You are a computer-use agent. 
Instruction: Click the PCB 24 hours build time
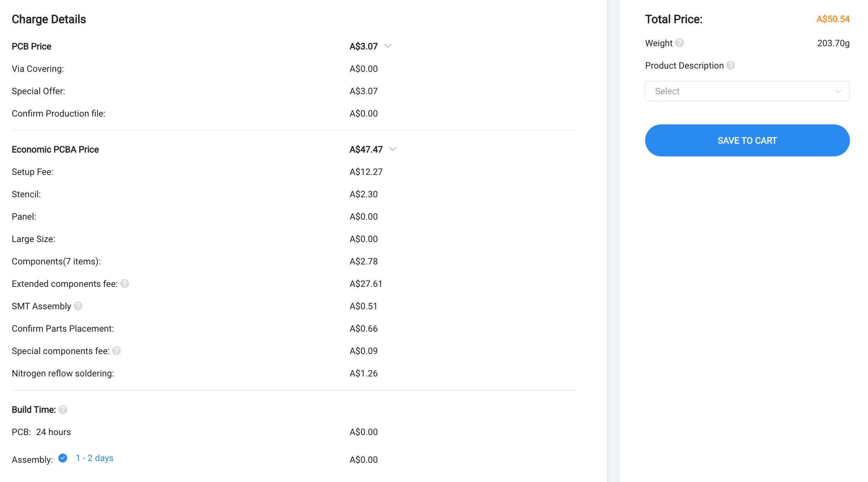click(x=53, y=432)
